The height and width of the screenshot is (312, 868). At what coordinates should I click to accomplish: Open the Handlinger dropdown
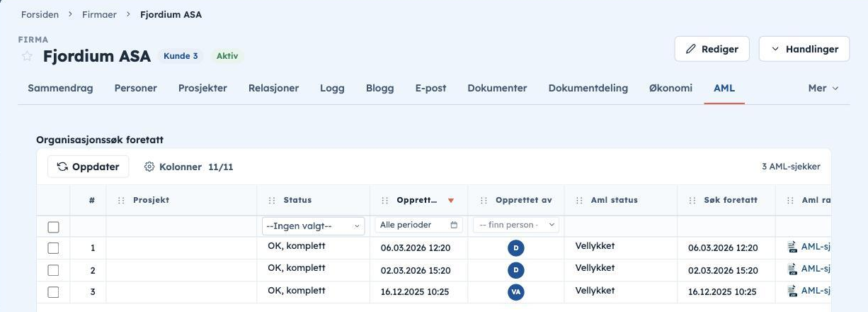click(x=804, y=49)
